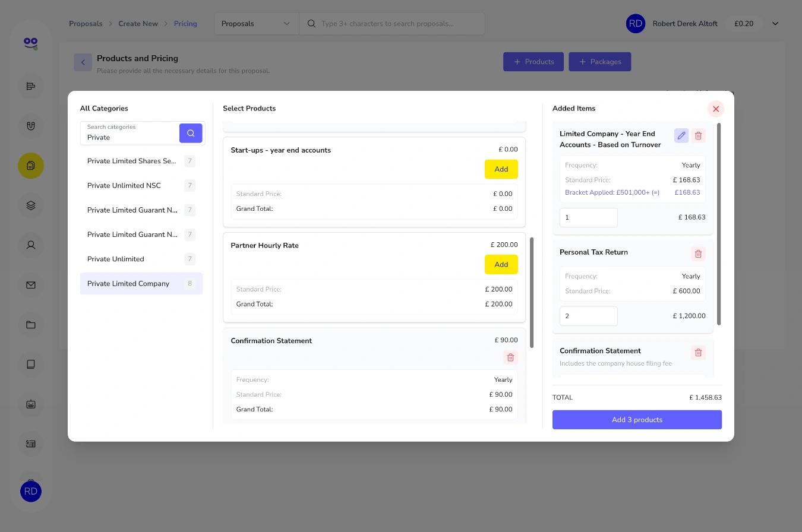Open the book sidebar icon
Viewport: 802px width, 532px height.
click(x=31, y=364)
